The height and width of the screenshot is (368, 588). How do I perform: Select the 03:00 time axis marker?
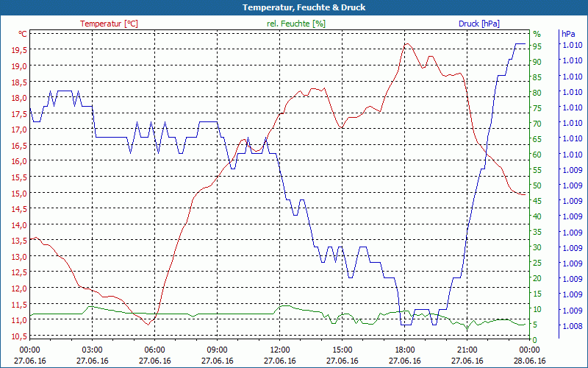tap(92, 350)
